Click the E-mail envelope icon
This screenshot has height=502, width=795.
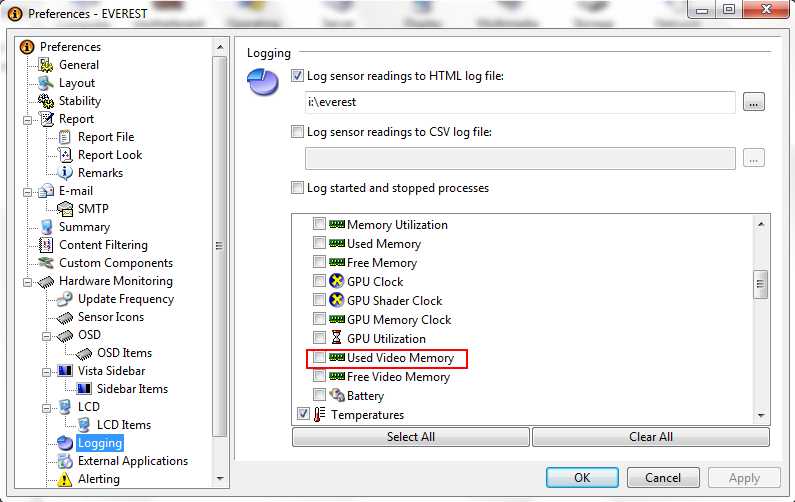(x=46, y=191)
